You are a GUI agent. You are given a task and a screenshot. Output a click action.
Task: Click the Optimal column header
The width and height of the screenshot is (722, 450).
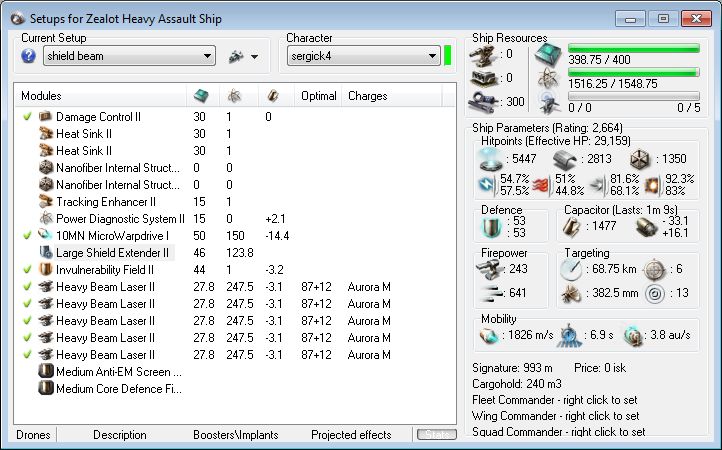318,96
